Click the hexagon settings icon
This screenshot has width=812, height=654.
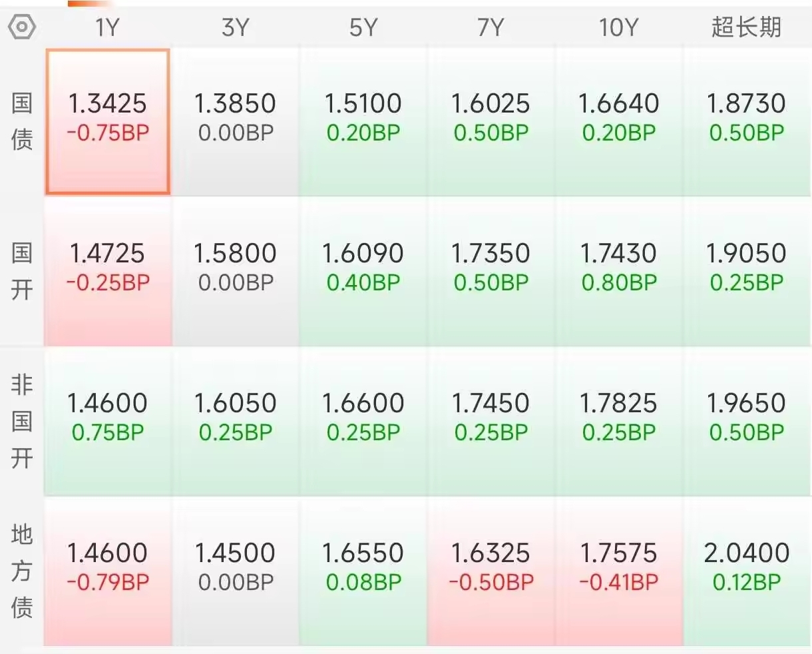tap(22, 27)
